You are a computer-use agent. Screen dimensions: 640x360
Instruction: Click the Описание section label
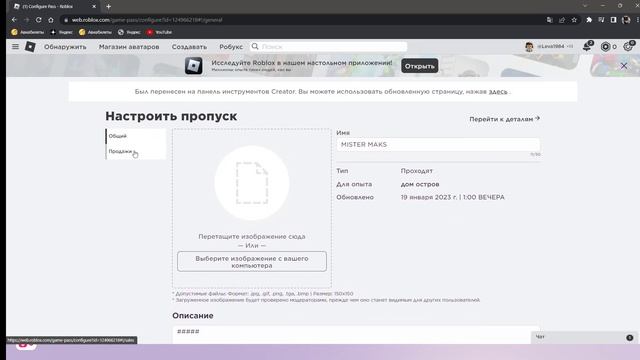pyautogui.click(x=193, y=316)
